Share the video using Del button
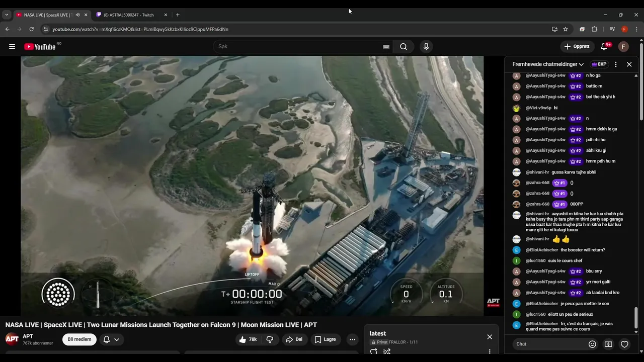 click(294, 339)
